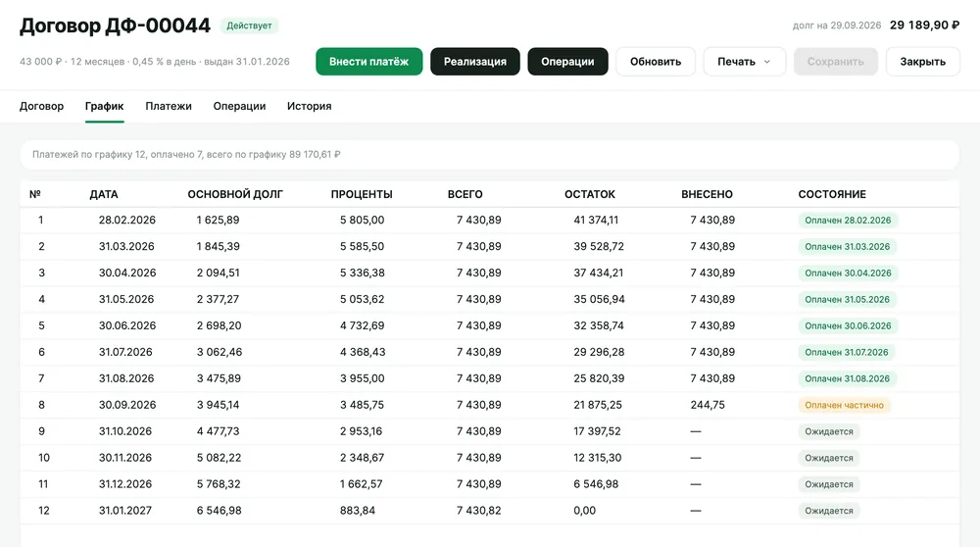The height and width of the screenshot is (547, 980).
Task: Click principal value 4 477,73
Action: click(219, 431)
